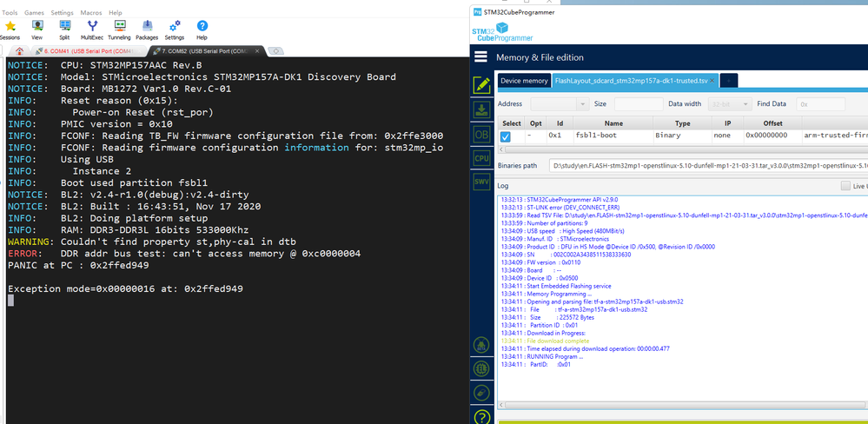Click the STM32CubeProgrammer help question-mark sidebar icon

pos(481,416)
